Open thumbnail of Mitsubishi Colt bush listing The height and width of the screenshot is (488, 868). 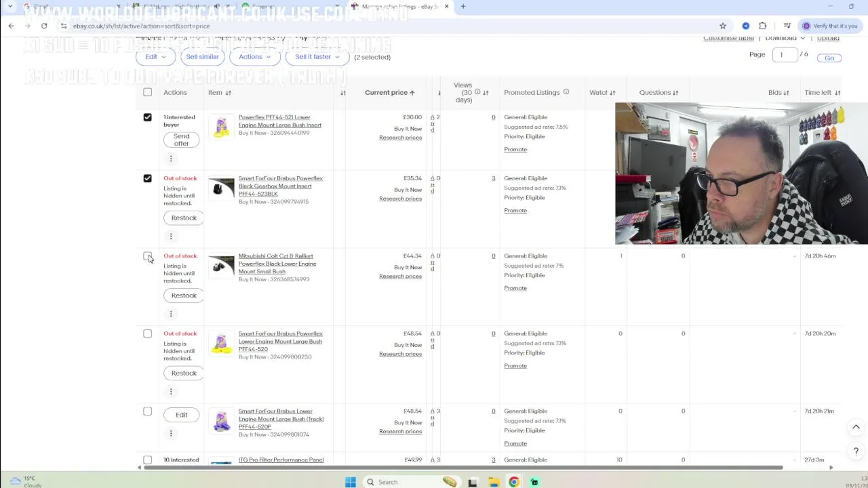[x=221, y=266]
